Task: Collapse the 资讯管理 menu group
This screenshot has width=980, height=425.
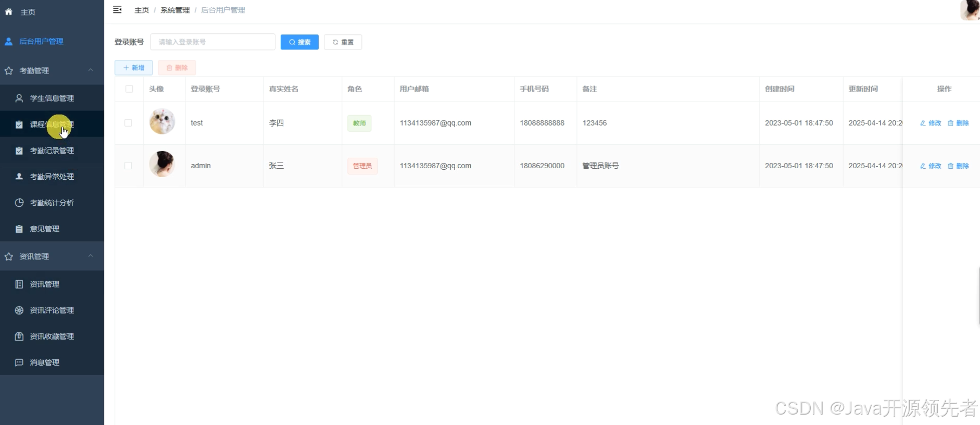Action: pos(91,256)
